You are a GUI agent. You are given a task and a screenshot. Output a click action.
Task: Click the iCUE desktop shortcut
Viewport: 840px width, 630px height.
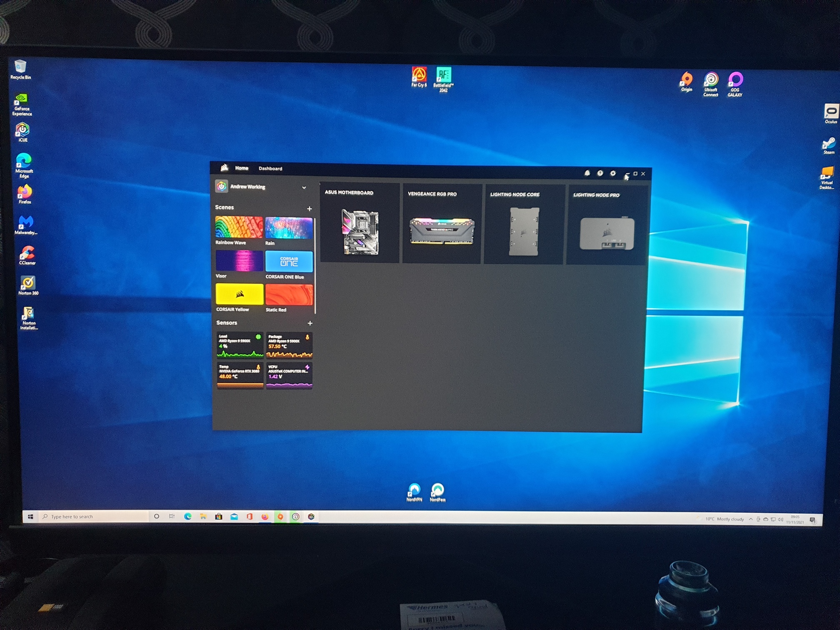[22, 132]
